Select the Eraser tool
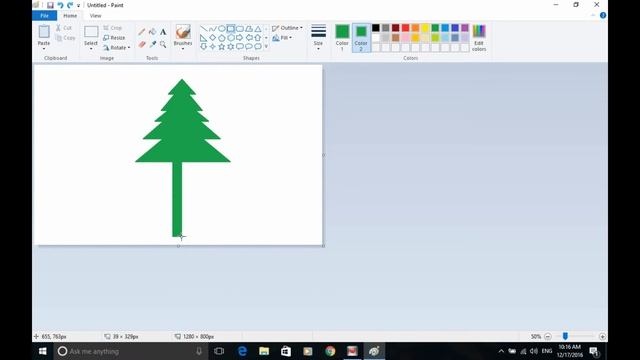 tap(142, 44)
